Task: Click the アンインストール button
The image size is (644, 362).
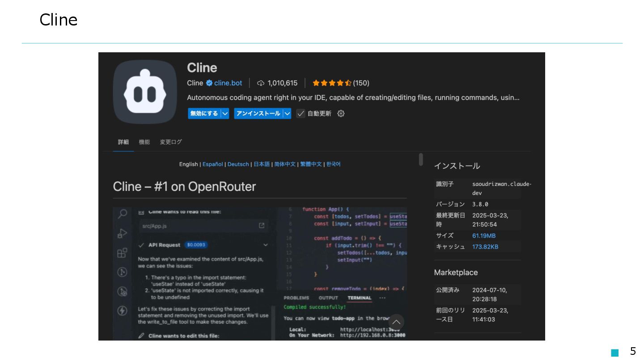Action: [258, 114]
